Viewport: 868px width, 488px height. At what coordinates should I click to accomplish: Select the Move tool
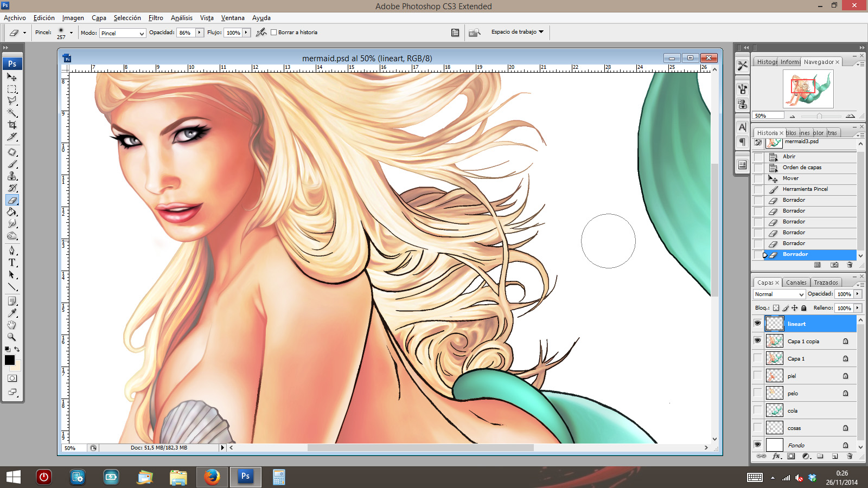click(x=12, y=77)
